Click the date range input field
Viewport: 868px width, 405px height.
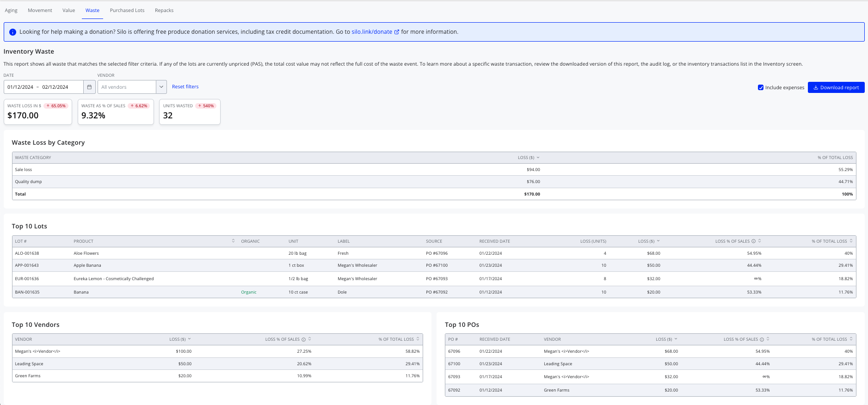point(44,87)
